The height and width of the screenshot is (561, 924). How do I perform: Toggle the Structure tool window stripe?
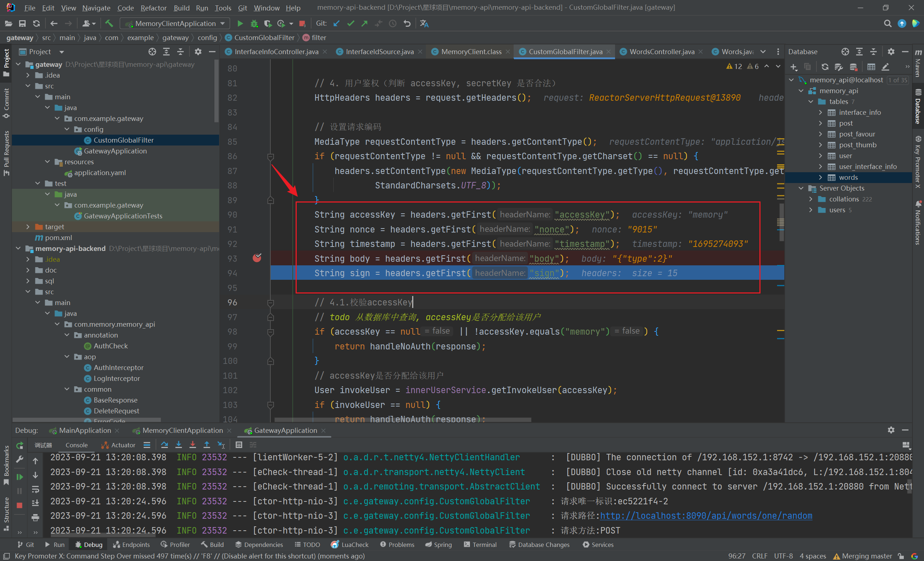(6, 513)
